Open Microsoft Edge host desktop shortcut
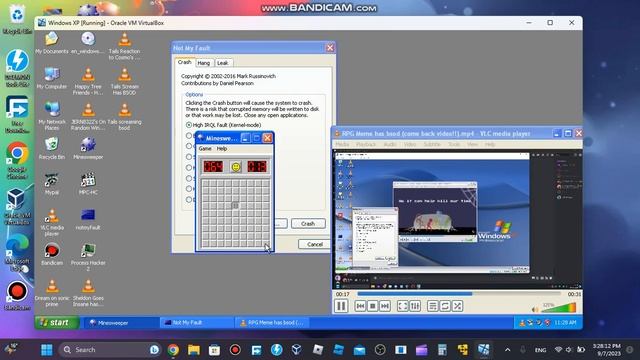Viewport: 640px width, 360px height. (17, 252)
